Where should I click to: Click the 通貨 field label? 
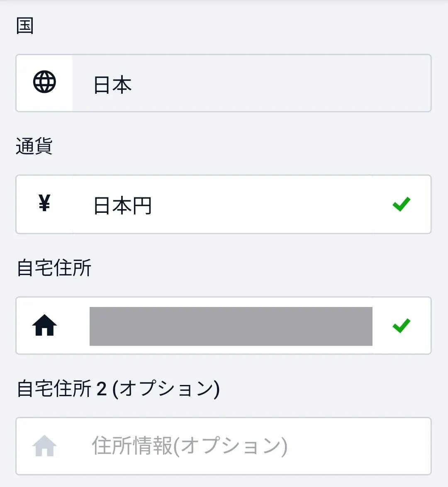[x=34, y=146]
